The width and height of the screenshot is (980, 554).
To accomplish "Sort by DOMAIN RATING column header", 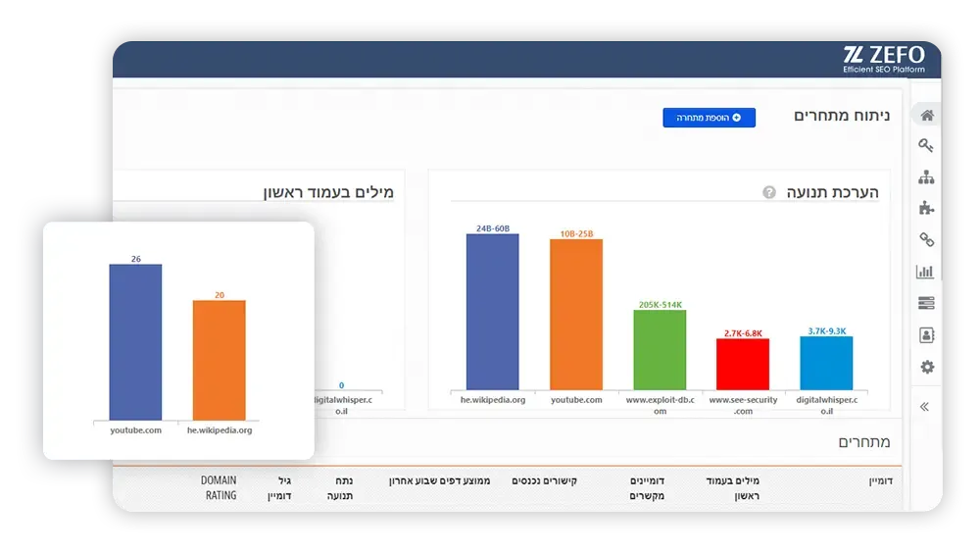I will pos(219,487).
